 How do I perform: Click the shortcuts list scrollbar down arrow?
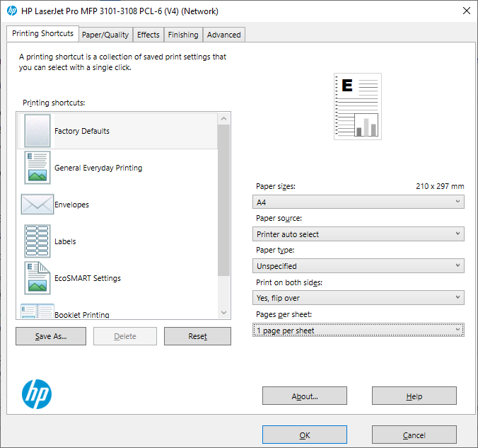click(223, 313)
